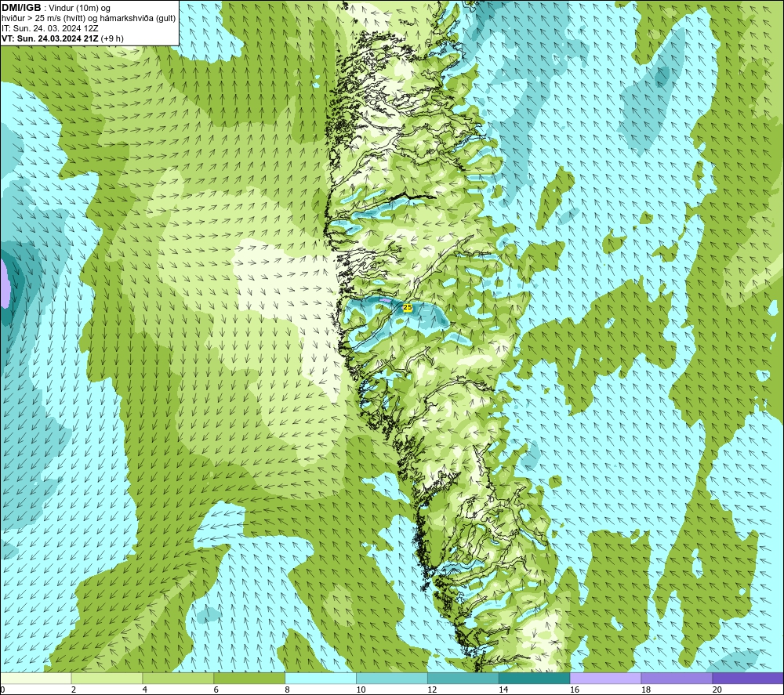Click the '(+9 h)' forecast offset text
Image resolution: width=784 pixels, height=695 pixels.
pyautogui.click(x=112, y=38)
